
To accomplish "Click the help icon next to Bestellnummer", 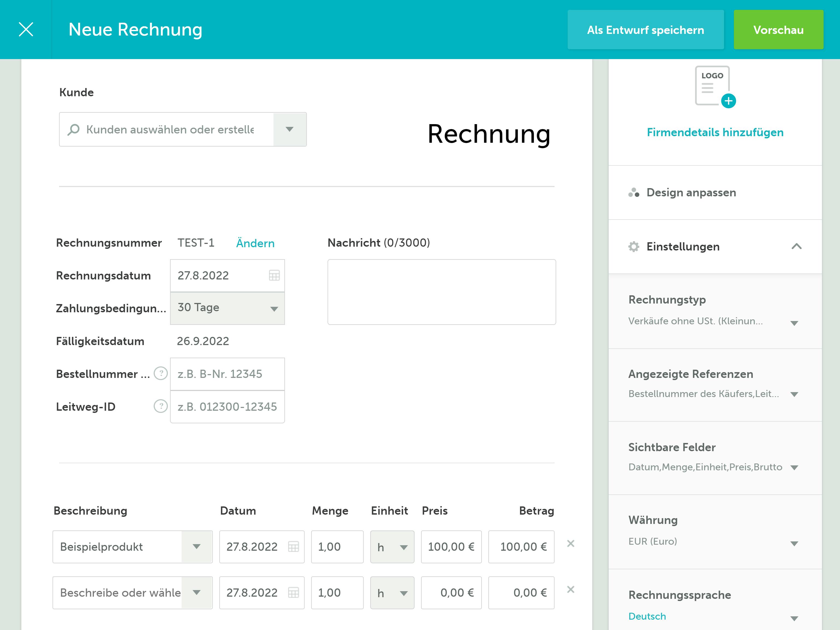I will click(x=161, y=374).
